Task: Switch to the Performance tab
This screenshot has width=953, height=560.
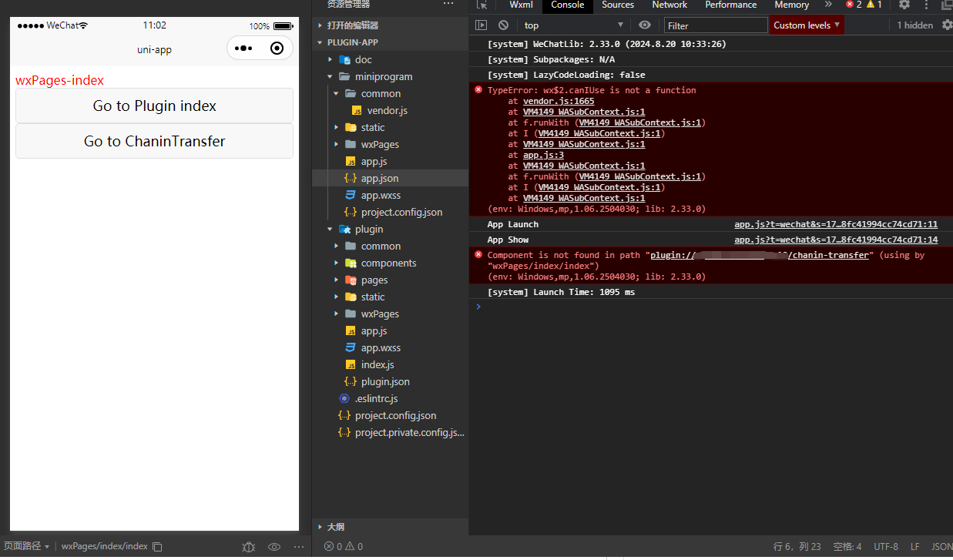Action: (731, 5)
